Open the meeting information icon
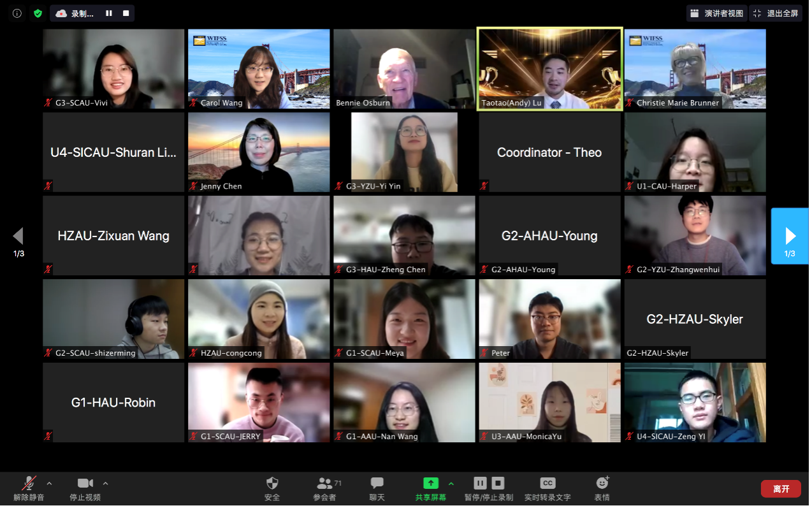This screenshot has height=508, width=812. click(17, 13)
